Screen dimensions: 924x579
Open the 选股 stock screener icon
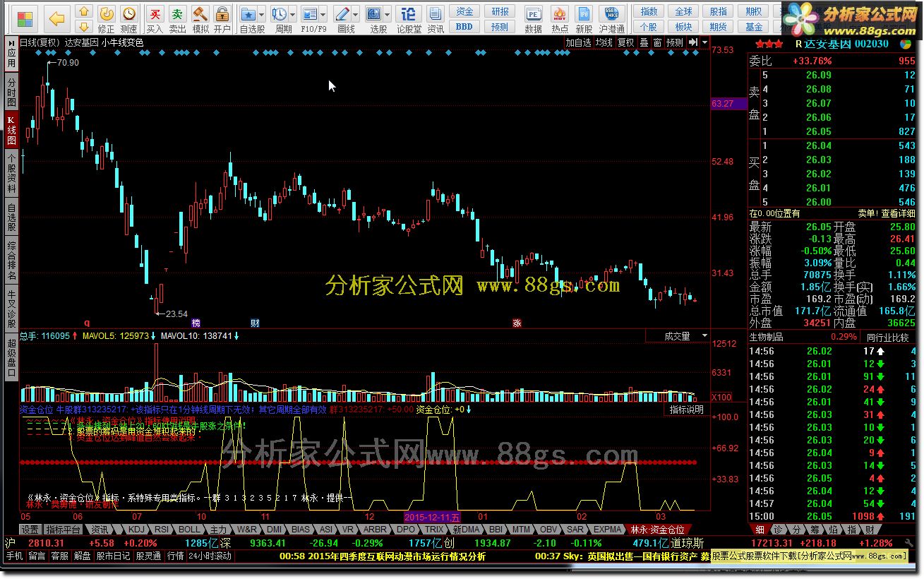coord(374,14)
